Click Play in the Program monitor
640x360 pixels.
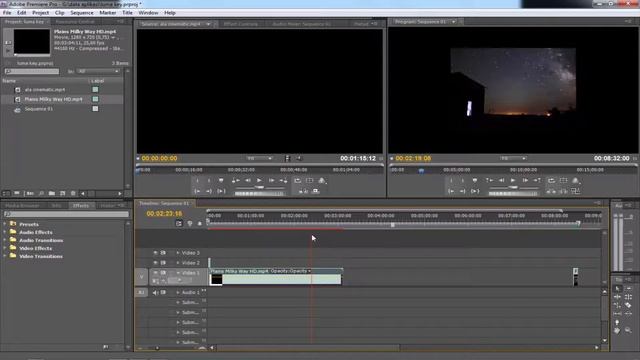point(513,180)
